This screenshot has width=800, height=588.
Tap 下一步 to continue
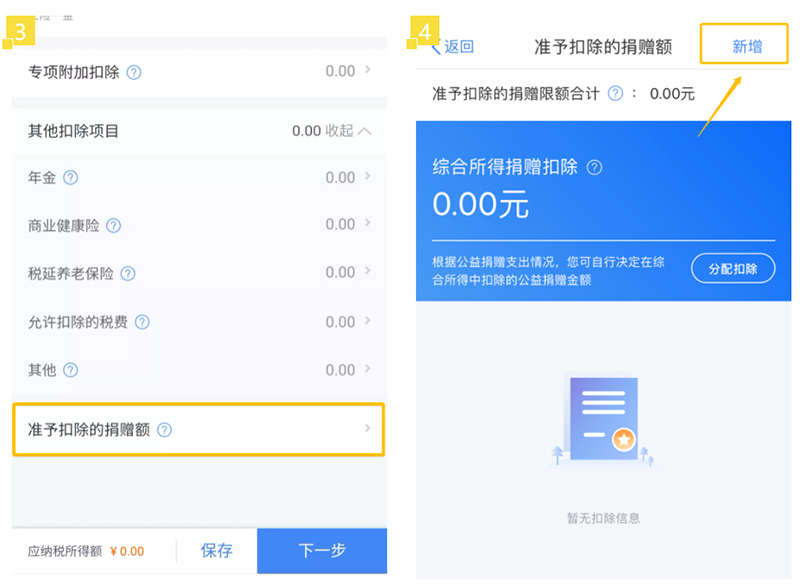pos(321,550)
